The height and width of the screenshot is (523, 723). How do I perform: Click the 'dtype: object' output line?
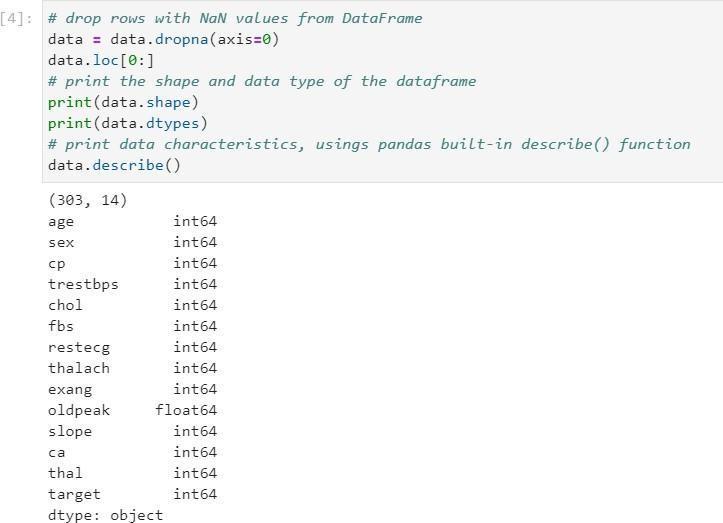point(105,515)
